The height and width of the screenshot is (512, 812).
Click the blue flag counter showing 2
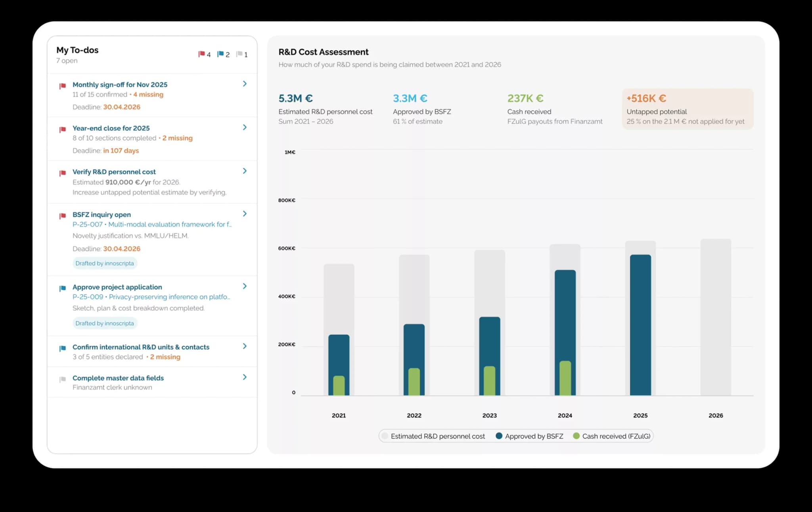pyautogui.click(x=223, y=54)
